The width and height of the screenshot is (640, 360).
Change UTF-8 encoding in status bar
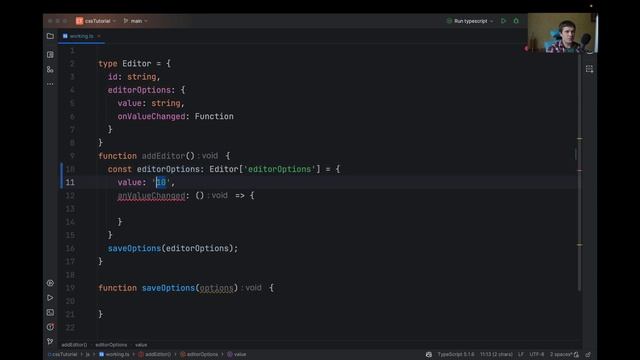tap(537, 354)
